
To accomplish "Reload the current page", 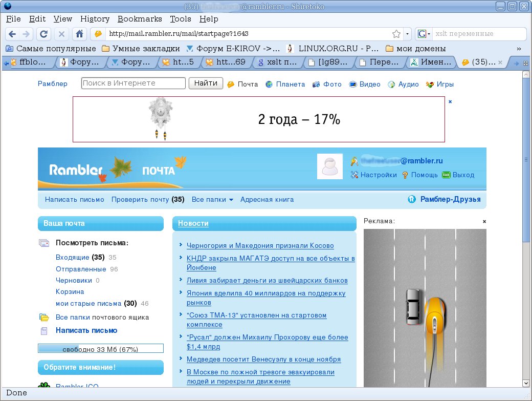I will (44, 34).
